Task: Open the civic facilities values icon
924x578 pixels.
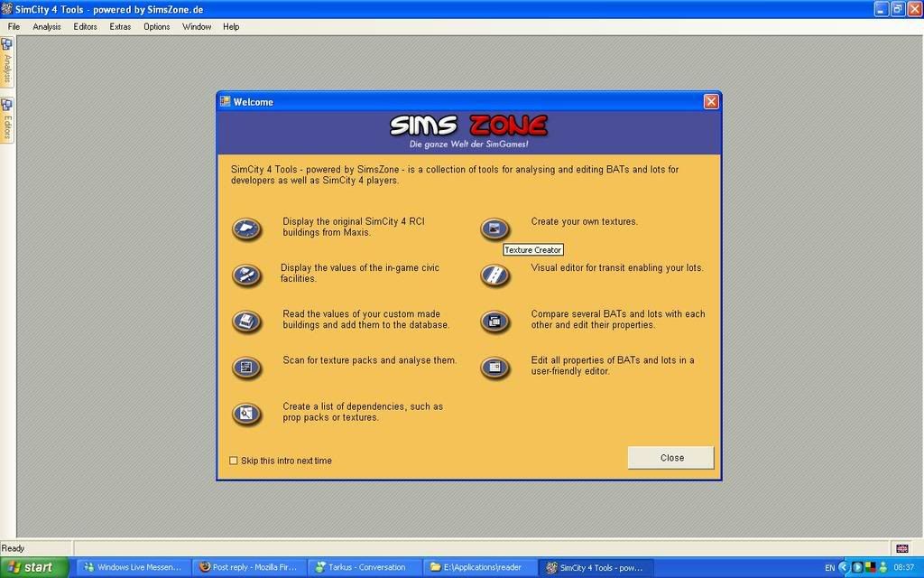Action: point(246,275)
